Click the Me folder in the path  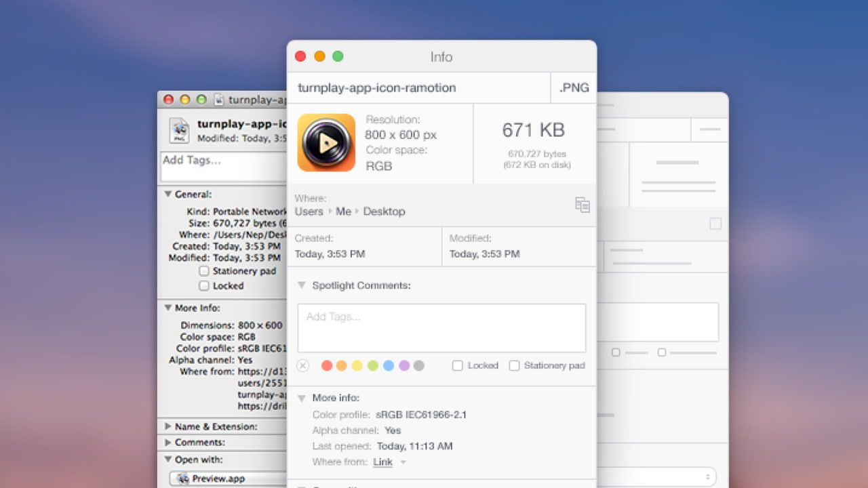[343, 211]
